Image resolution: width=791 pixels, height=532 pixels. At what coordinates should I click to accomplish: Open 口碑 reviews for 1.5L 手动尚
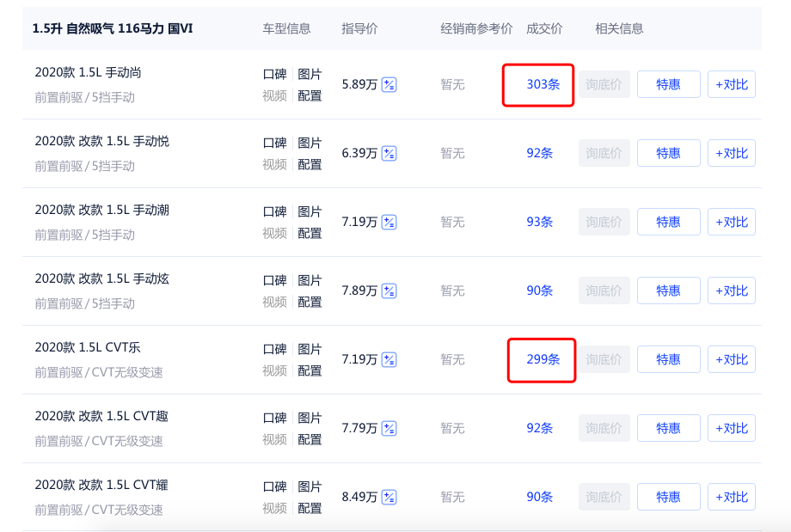pos(275,74)
